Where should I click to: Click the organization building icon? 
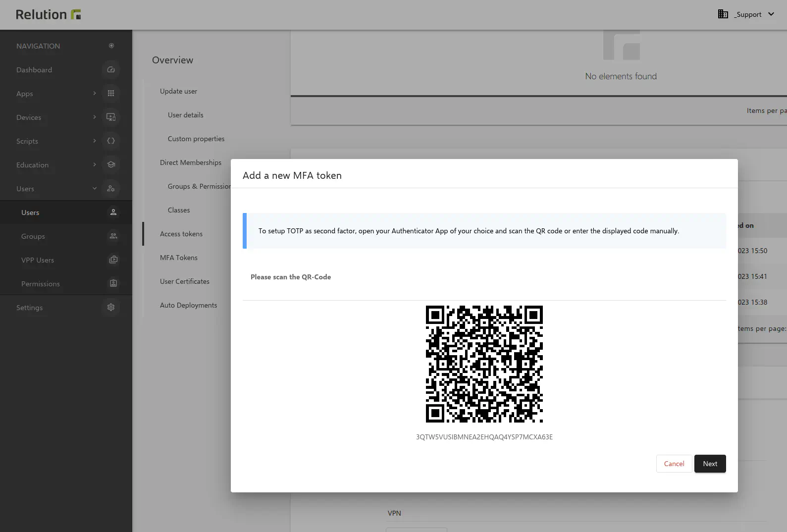[x=723, y=14]
